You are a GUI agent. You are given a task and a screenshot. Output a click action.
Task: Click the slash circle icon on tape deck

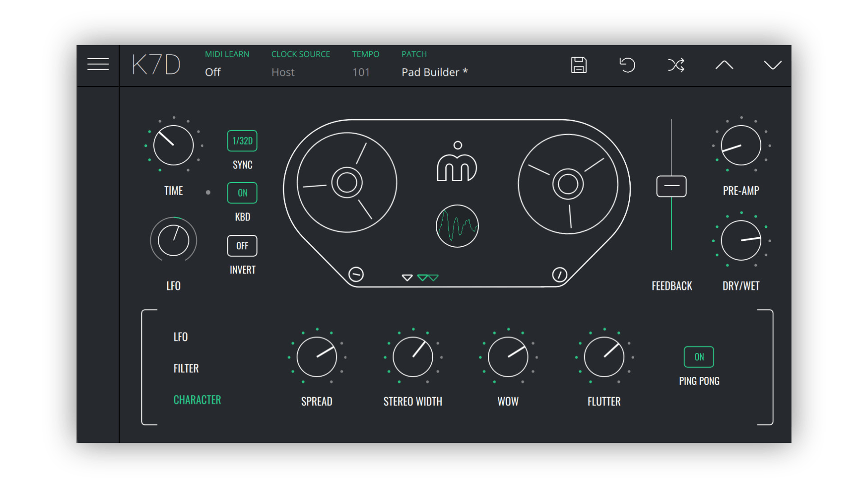point(559,274)
